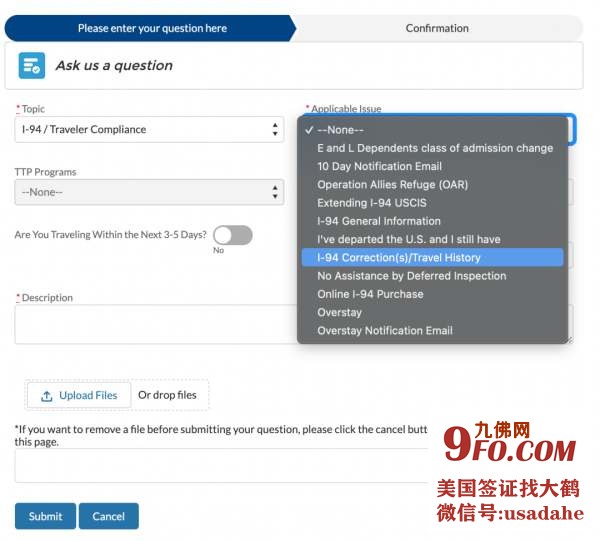Image resolution: width=600 pixels, height=541 pixels.
Task: Choose I-94 Correction(s)/Travel History option
Action: (398, 258)
